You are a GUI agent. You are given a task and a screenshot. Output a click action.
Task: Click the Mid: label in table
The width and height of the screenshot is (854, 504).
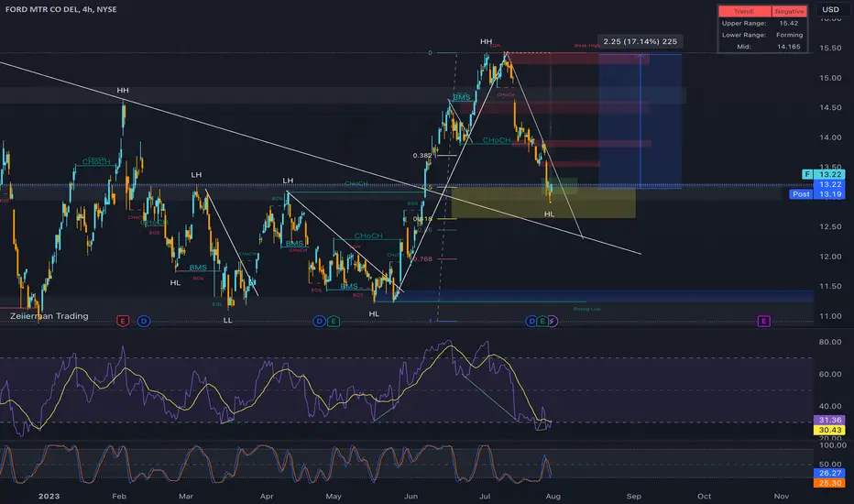(744, 47)
